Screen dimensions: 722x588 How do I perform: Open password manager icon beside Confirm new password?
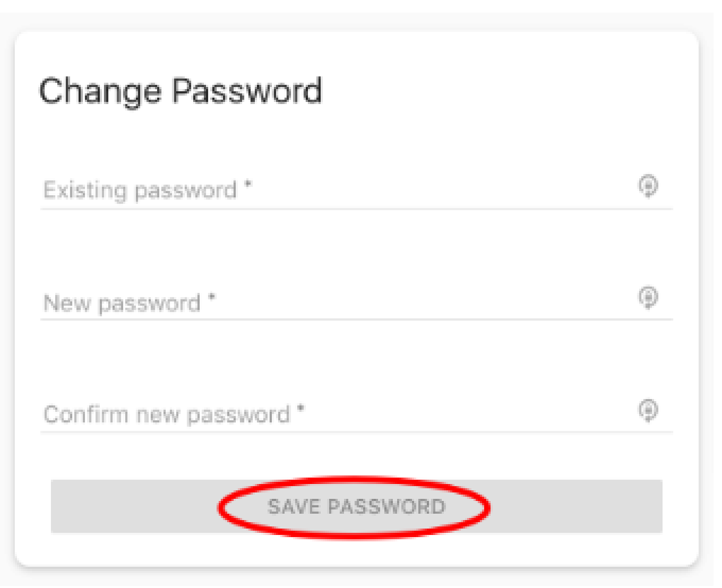click(x=648, y=410)
